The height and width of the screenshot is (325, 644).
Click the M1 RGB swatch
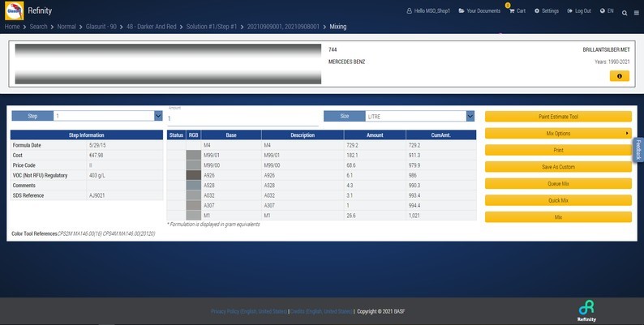(x=194, y=215)
